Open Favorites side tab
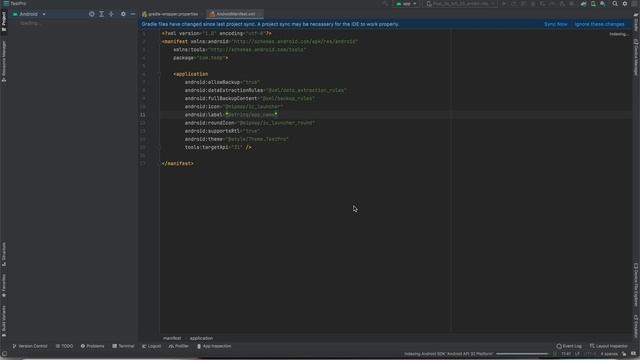 (4, 286)
